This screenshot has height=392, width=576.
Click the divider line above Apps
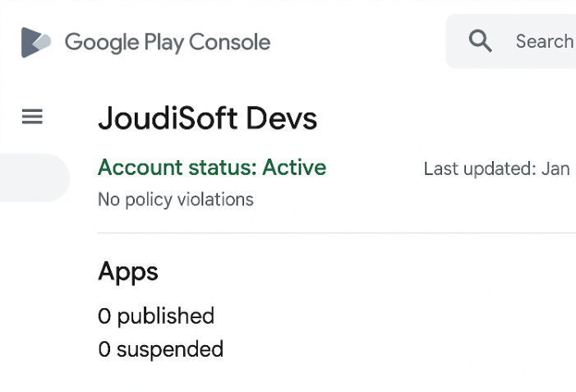coord(337,233)
